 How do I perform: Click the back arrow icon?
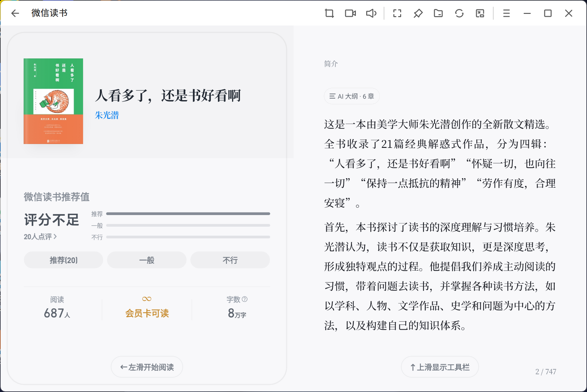point(15,13)
